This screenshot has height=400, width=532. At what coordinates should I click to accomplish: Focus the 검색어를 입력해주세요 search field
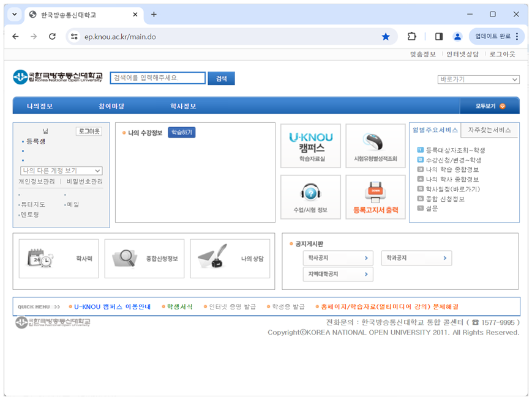click(158, 78)
